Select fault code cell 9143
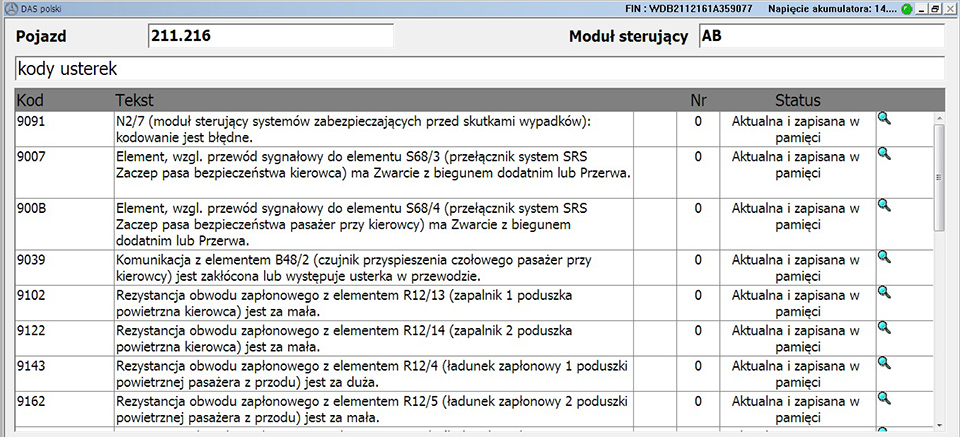This screenshot has height=437, width=960. (64, 373)
